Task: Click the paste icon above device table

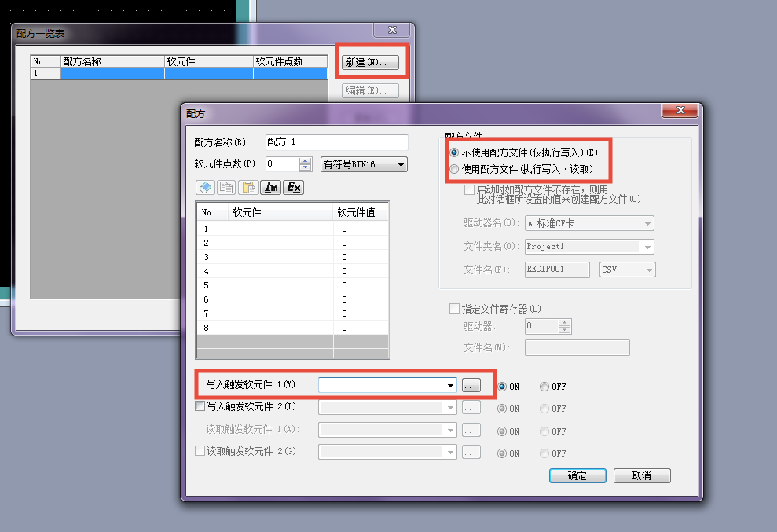Action: [248, 187]
